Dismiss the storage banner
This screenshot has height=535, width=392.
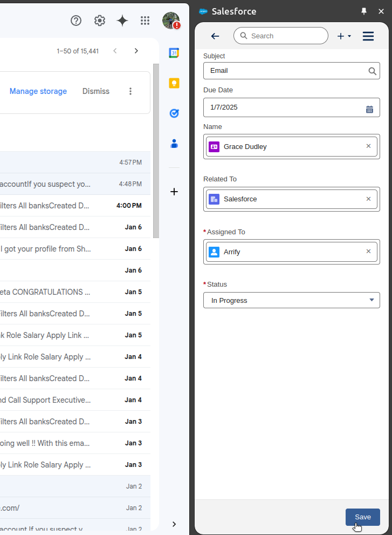[96, 91]
